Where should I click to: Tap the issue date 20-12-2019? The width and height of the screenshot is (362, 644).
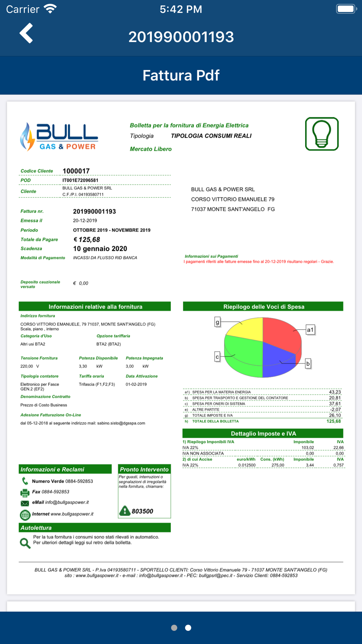85,221
